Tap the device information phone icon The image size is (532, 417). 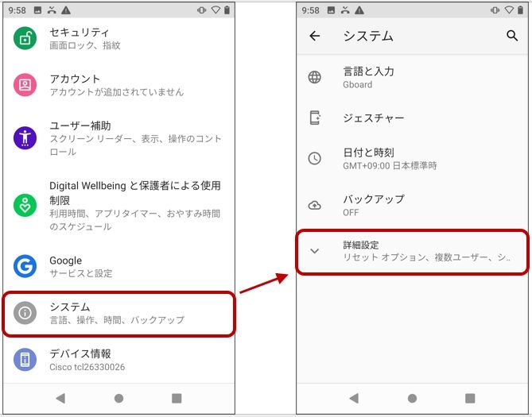25,359
